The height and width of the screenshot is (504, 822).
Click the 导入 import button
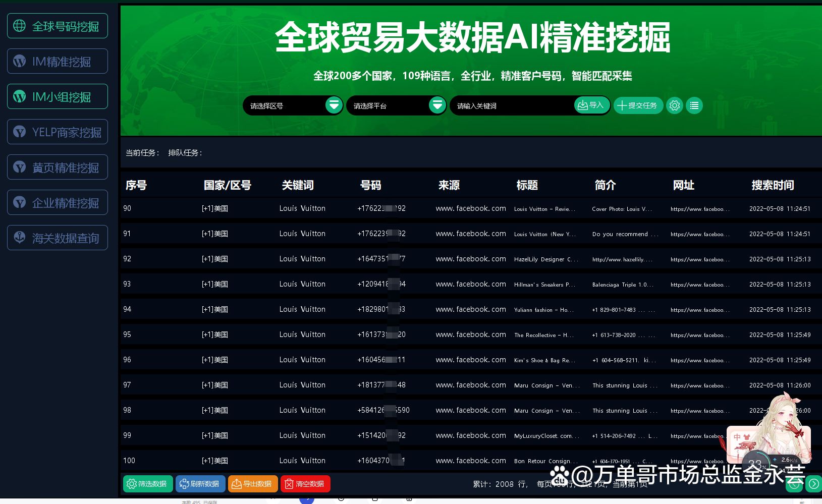coord(591,105)
